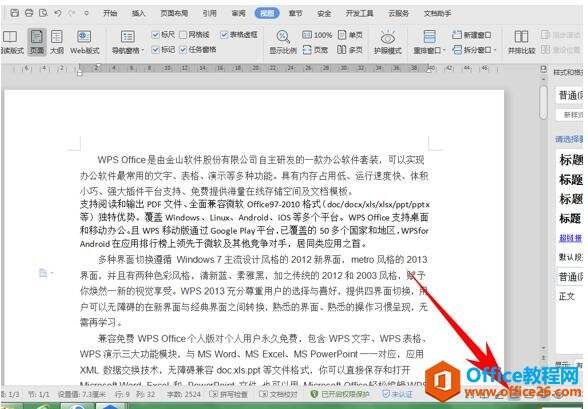588x409 pixels.
Task: Set zoom to 100%
Action: [317, 35]
